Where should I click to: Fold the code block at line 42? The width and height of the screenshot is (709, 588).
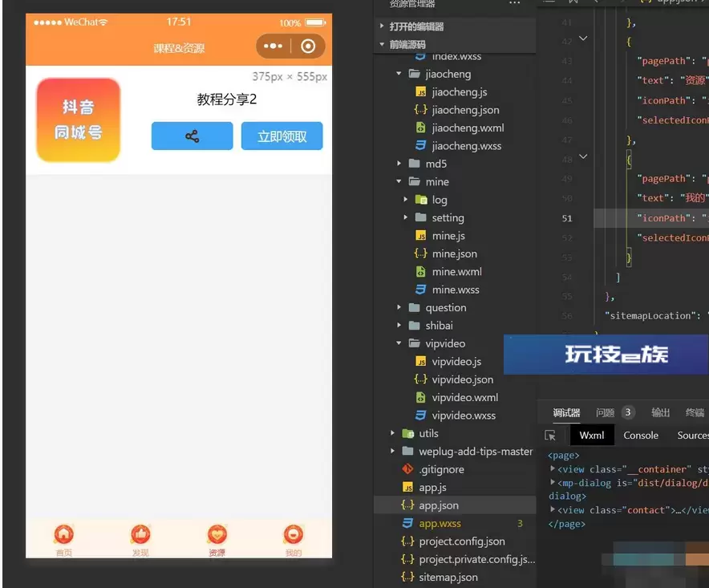pos(583,39)
